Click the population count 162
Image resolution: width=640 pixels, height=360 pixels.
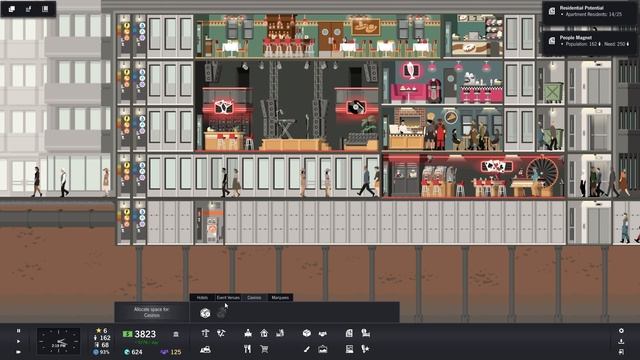click(x=102, y=338)
